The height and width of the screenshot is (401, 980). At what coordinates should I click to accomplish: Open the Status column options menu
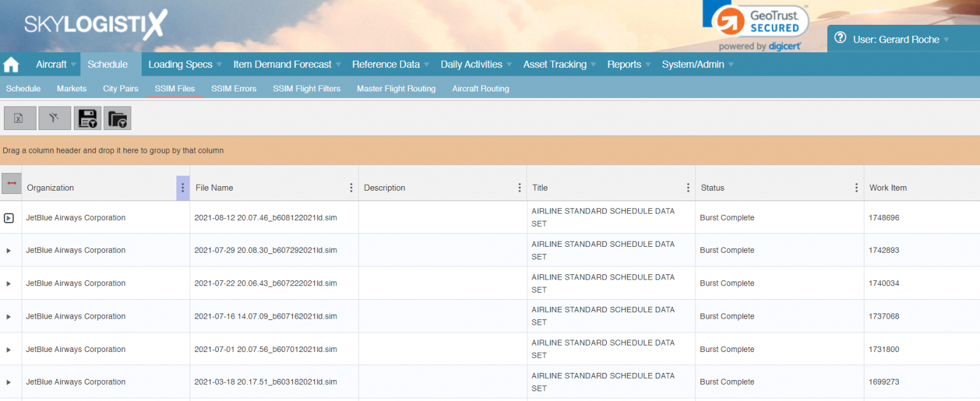tap(856, 187)
